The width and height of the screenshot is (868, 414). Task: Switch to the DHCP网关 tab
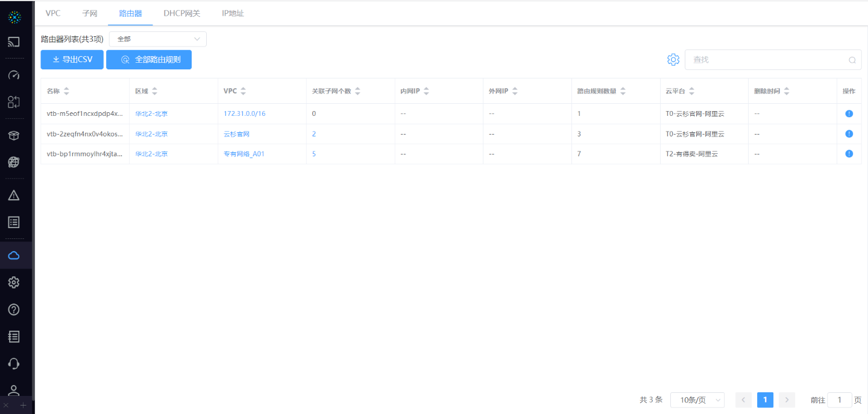click(x=181, y=13)
